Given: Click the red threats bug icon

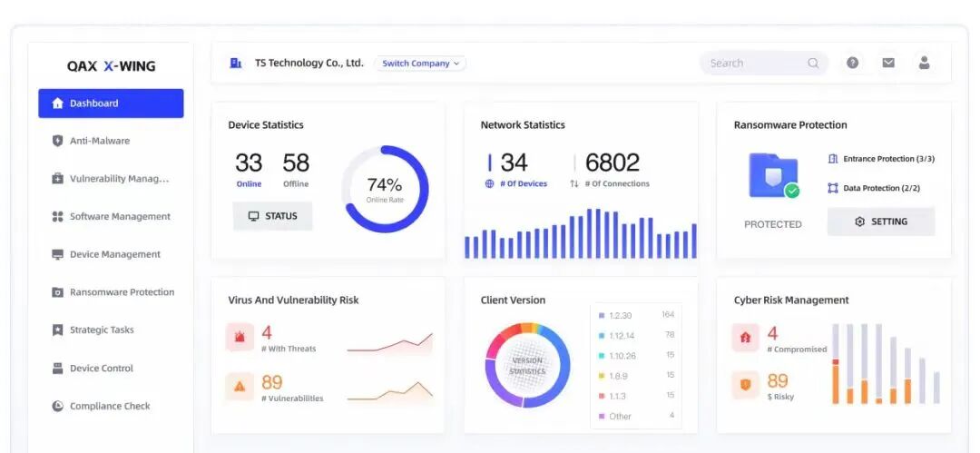Looking at the screenshot, I should [x=240, y=338].
